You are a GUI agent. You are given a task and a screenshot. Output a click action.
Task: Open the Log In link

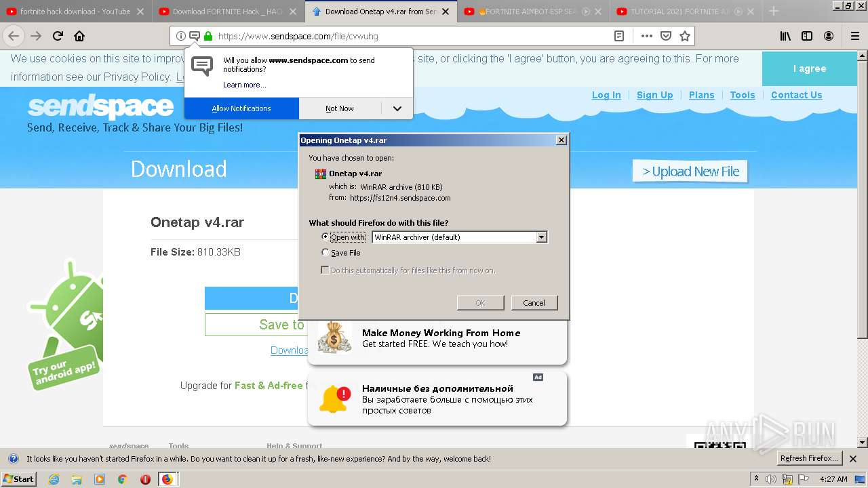606,95
